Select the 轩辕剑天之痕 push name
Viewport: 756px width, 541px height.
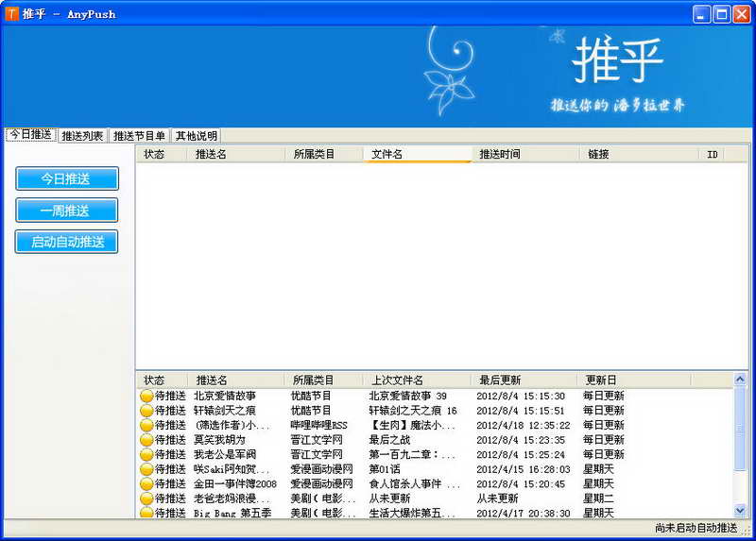pos(225,411)
